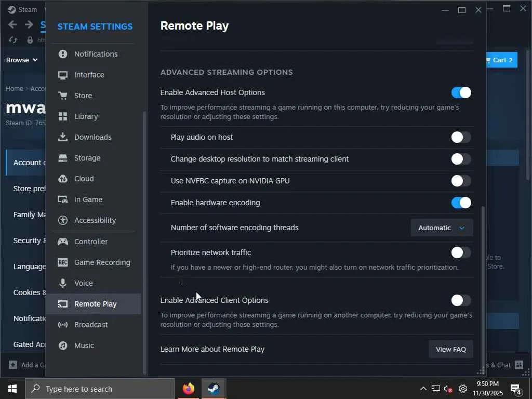
Task: Click the Broadcast signal icon
Action: click(x=63, y=325)
